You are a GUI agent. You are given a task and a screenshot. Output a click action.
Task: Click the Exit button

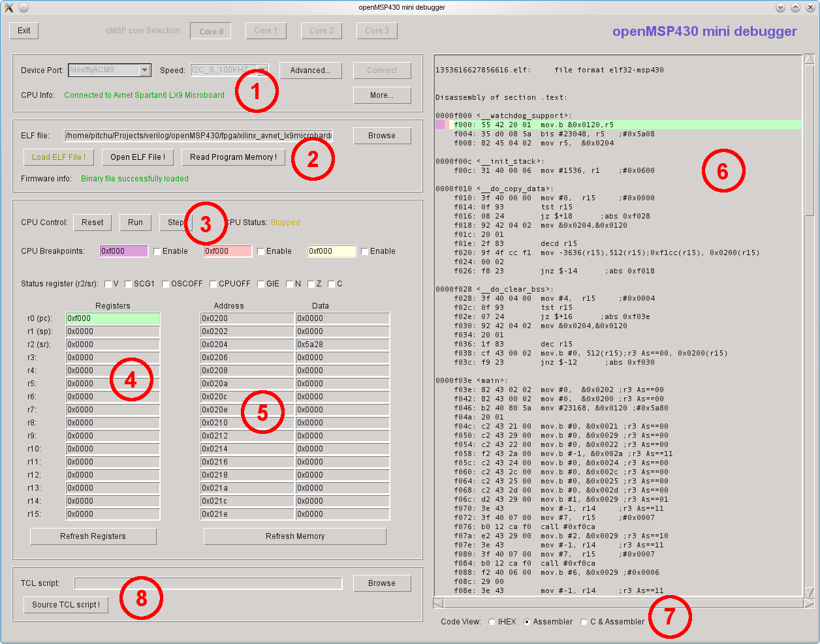click(24, 31)
